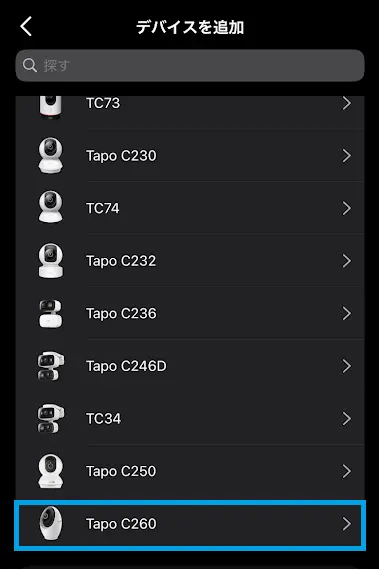Open the chevron next to Tapo C246D
This screenshot has height=569, width=379.
click(347, 366)
